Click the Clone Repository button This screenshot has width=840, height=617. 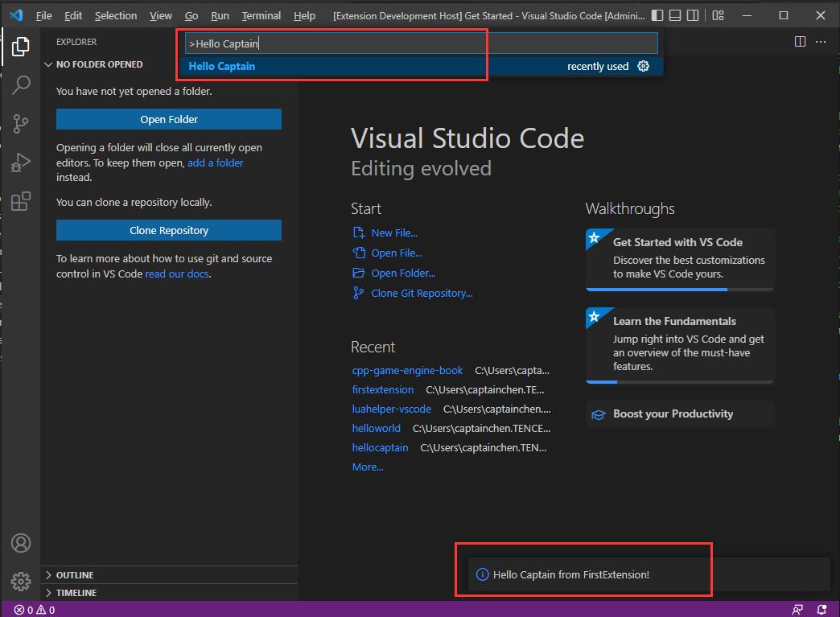(169, 230)
